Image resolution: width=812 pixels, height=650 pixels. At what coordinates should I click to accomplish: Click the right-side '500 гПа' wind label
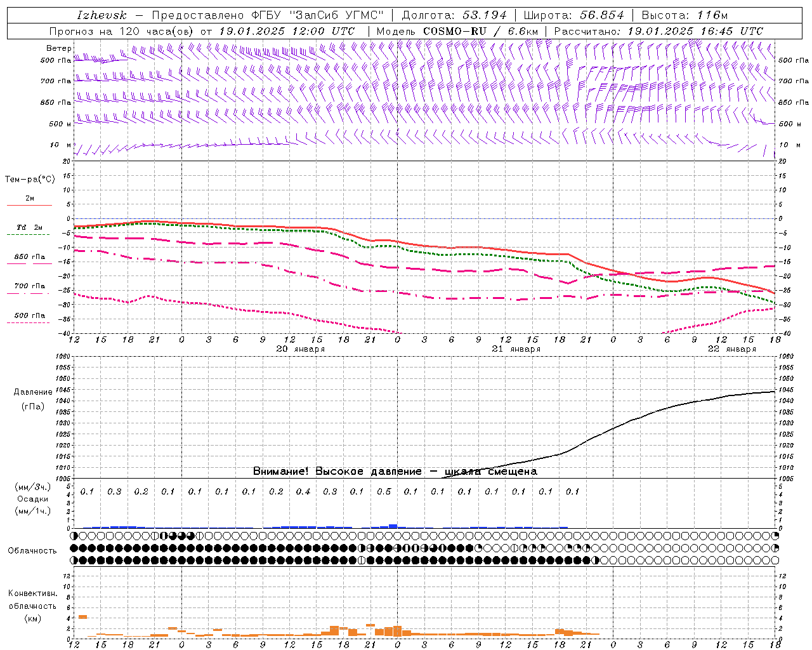pyautogui.click(x=794, y=60)
